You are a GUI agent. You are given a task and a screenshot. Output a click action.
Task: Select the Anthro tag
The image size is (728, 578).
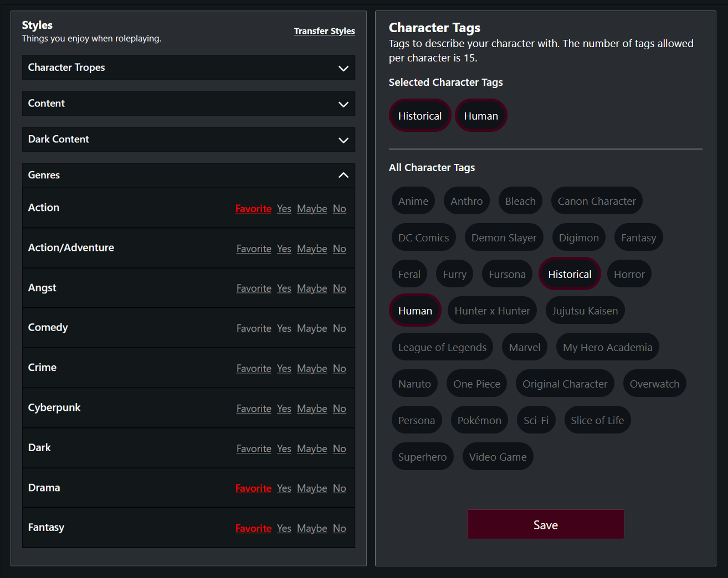click(466, 201)
